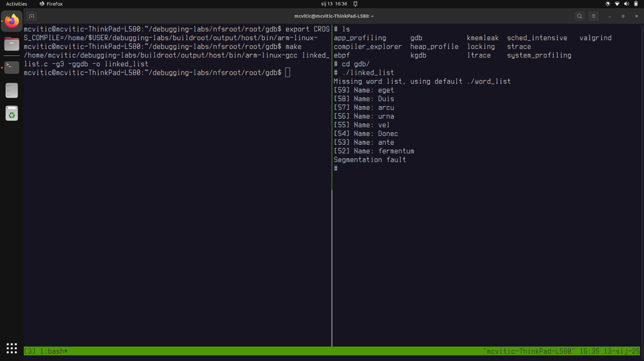Click 'locking' directory name
The image size is (644, 361).
click(481, 47)
